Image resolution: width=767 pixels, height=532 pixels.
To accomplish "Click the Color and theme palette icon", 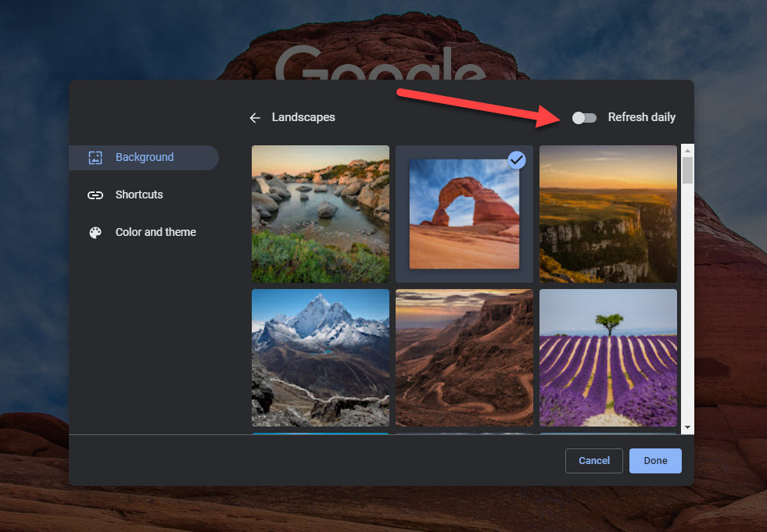I will click(x=95, y=232).
